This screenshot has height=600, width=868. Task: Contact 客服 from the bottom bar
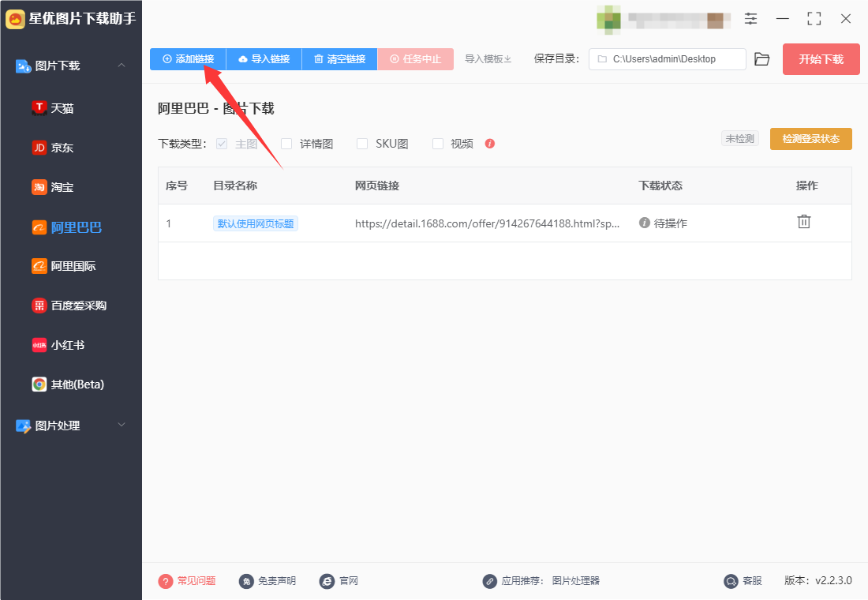pos(743,580)
